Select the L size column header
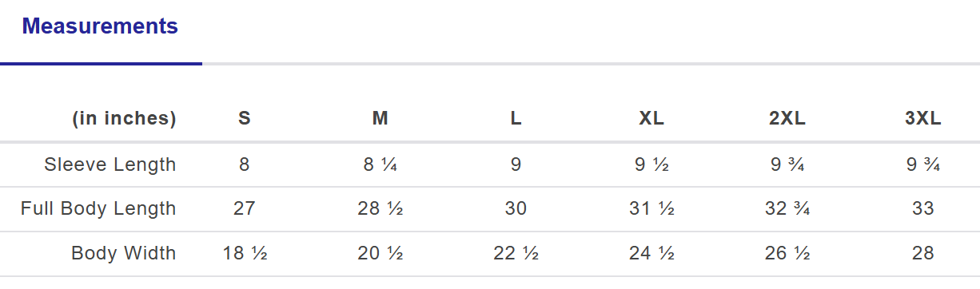Image resolution: width=980 pixels, height=289 pixels. pyautogui.click(x=516, y=119)
